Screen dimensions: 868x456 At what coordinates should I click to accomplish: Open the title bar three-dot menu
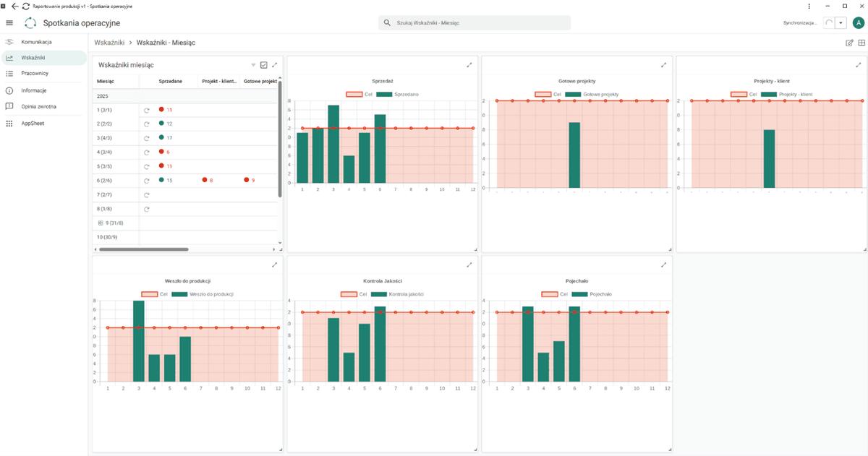[808, 5]
